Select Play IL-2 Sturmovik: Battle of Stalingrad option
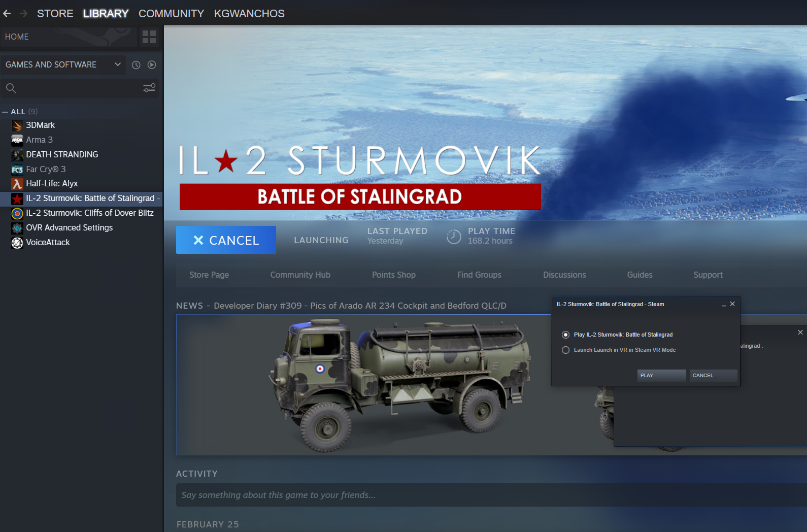Image resolution: width=807 pixels, height=532 pixels. [565, 335]
